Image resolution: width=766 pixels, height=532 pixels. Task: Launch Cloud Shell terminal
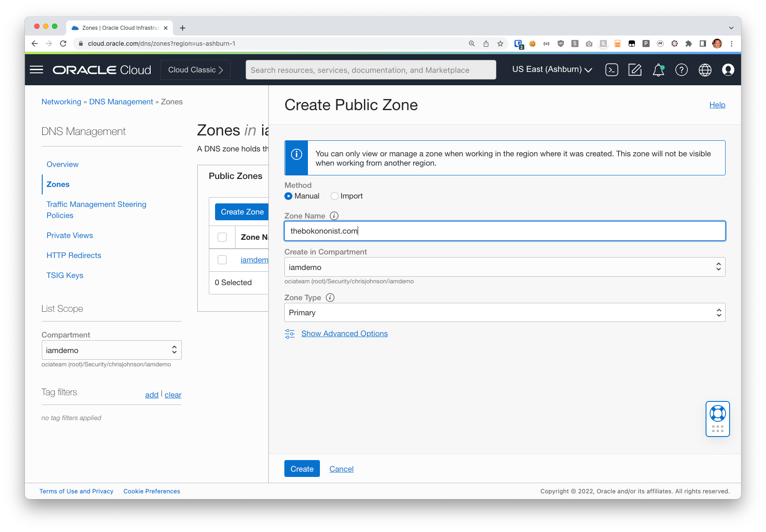(612, 70)
